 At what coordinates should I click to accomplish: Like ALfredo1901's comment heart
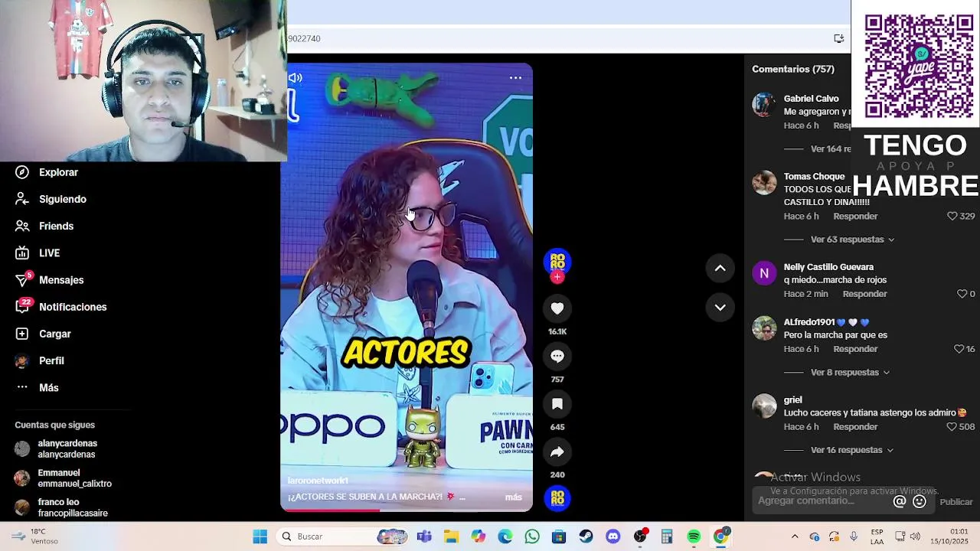click(959, 349)
